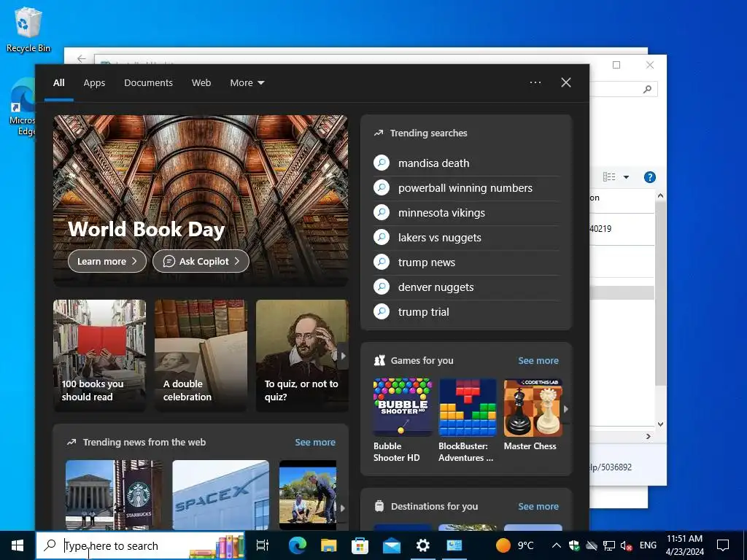
Task: Expand the More dropdown in search
Action: pyautogui.click(x=247, y=83)
